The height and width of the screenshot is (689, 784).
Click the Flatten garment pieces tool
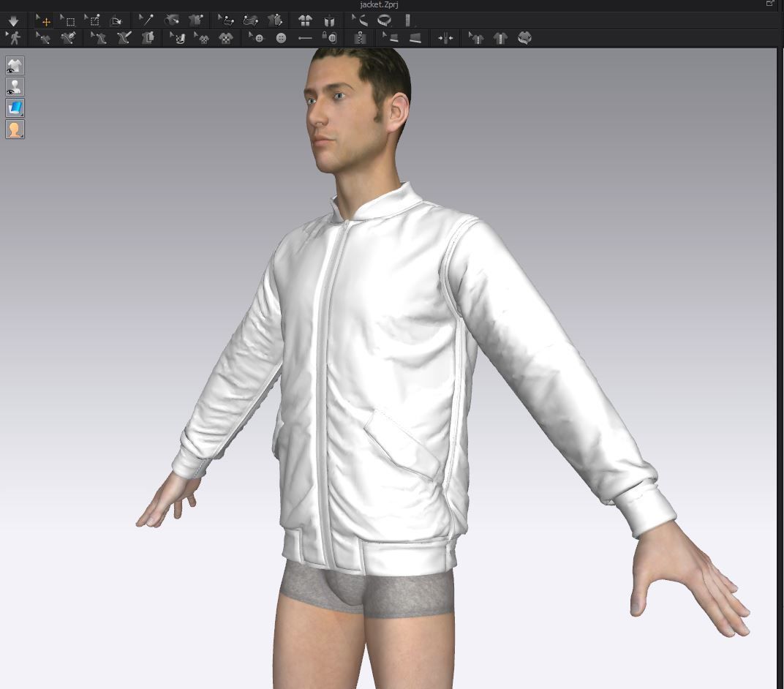coord(148,38)
